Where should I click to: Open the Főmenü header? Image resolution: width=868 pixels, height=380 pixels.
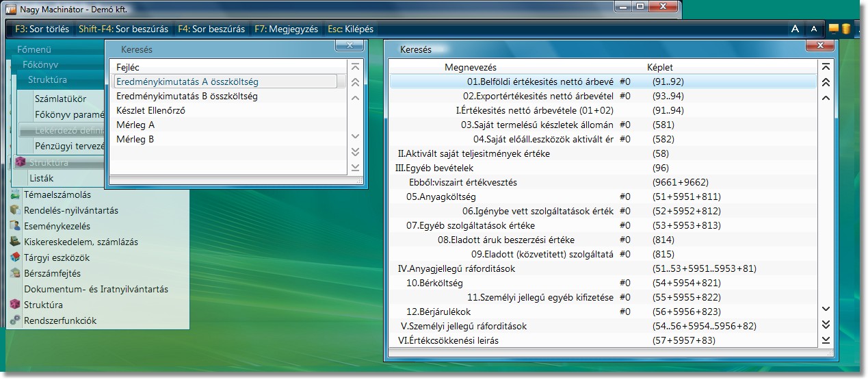click(x=34, y=49)
